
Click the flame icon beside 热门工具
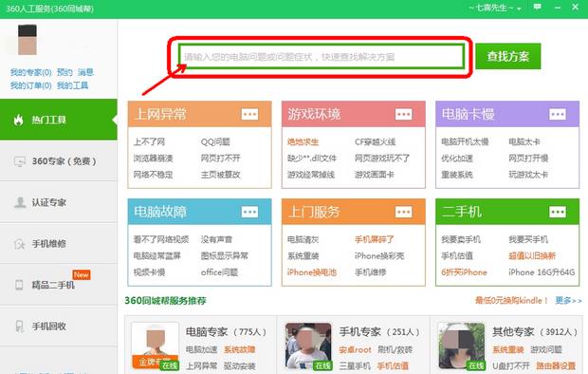point(18,120)
